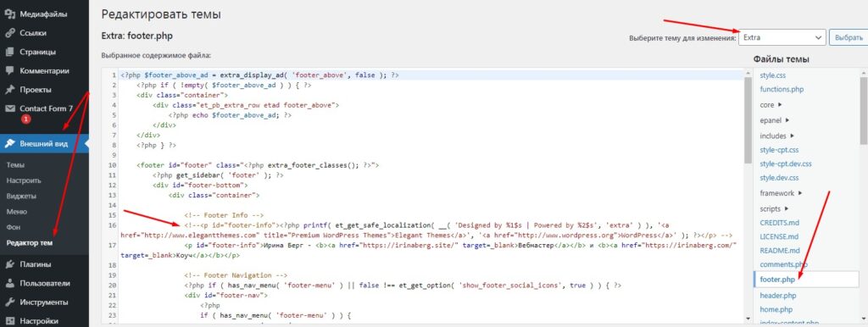This screenshot has width=868, height=327.
Task: Click the code editor vertical scrollbar
Action: [x=748, y=195]
